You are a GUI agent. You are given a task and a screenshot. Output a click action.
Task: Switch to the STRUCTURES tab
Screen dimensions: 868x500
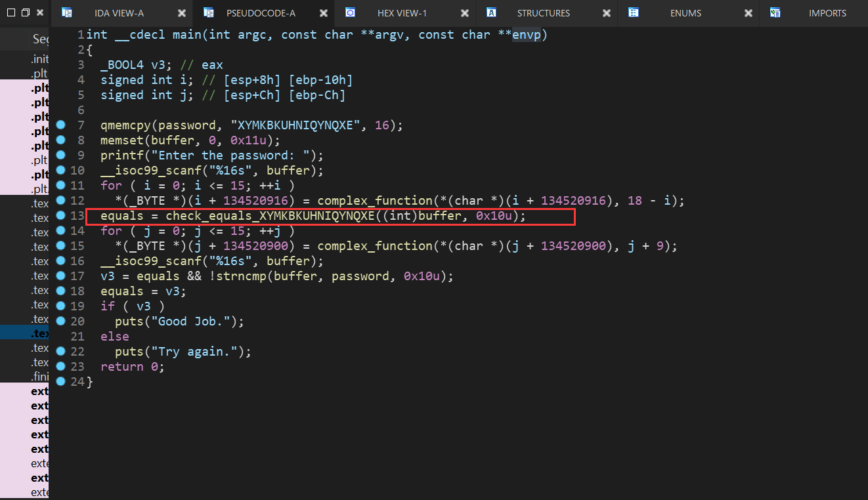pyautogui.click(x=544, y=13)
